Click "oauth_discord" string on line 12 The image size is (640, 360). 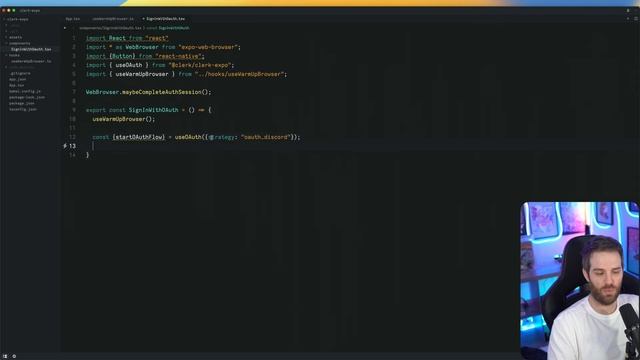[x=265, y=137]
